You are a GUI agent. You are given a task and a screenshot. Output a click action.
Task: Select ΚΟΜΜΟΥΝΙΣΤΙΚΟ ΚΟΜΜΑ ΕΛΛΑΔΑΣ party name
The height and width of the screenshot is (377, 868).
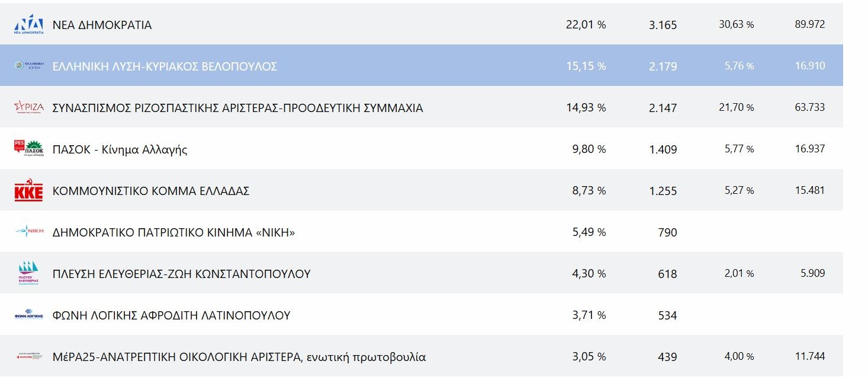151,191
